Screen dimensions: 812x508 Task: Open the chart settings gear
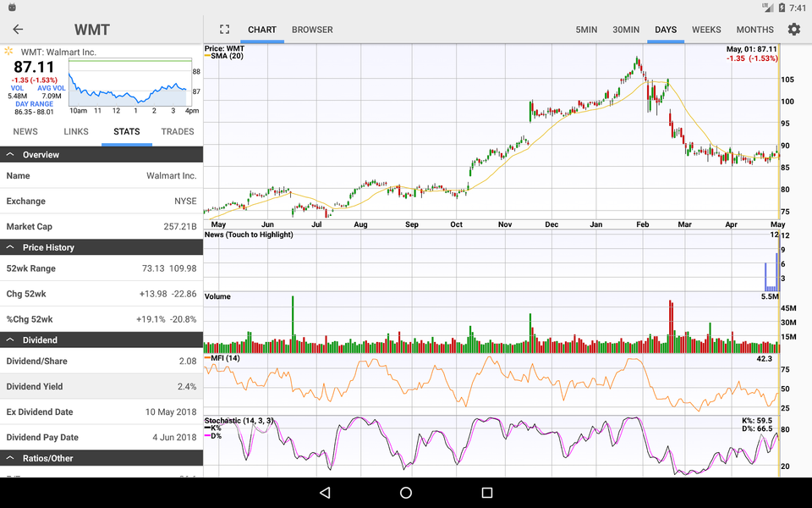pyautogui.click(x=793, y=29)
